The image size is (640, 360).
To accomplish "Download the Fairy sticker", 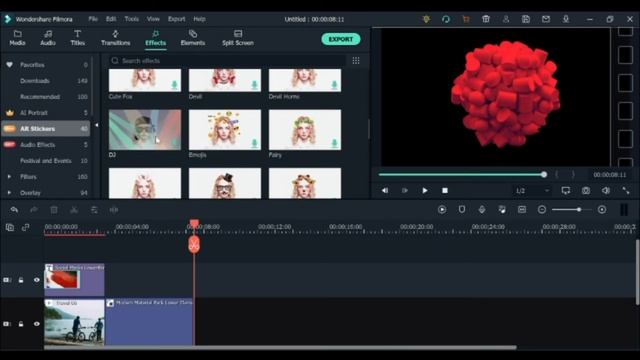I will coord(334,143).
